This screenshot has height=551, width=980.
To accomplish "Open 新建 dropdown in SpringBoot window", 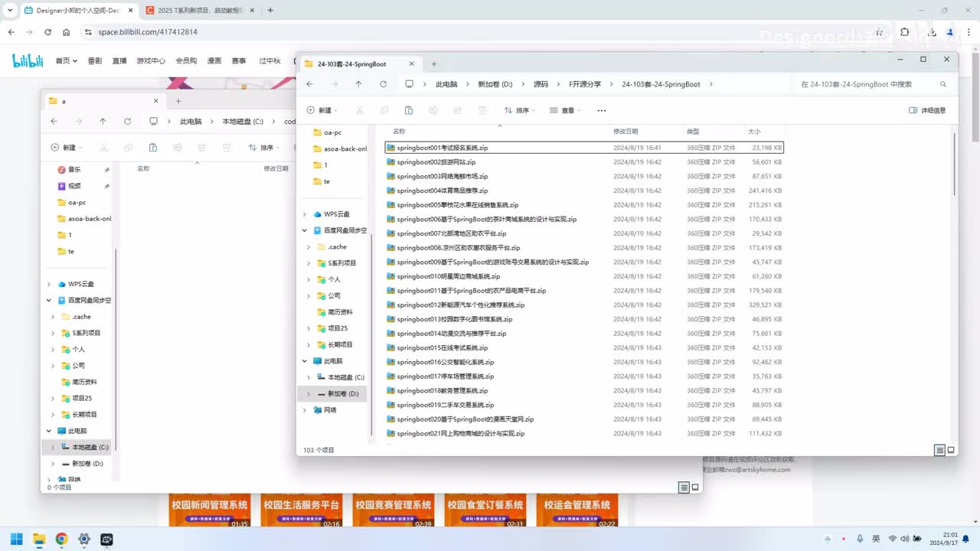I will tap(322, 110).
